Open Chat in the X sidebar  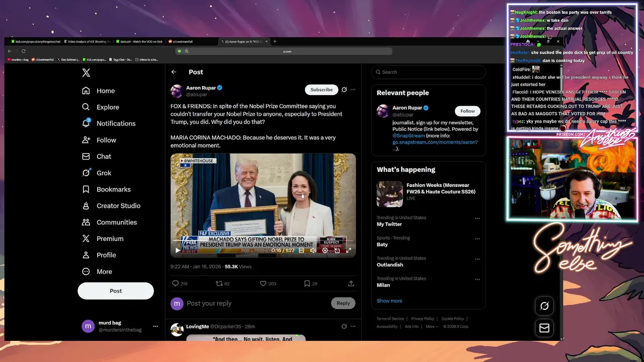pyautogui.click(x=97, y=156)
